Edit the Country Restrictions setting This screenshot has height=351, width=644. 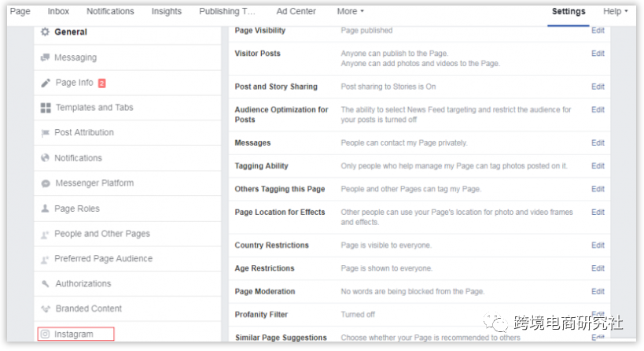598,246
